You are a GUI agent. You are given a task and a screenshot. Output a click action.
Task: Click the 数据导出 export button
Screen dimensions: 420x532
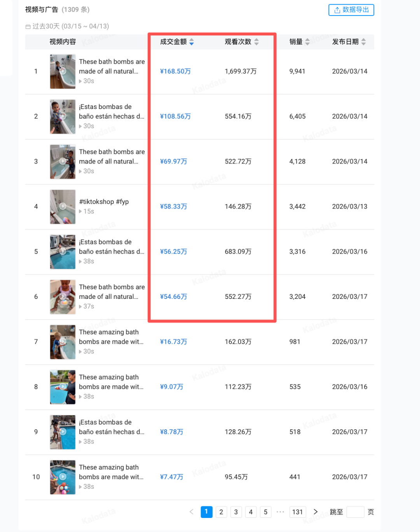pyautogui.click(x=351, y=10)
